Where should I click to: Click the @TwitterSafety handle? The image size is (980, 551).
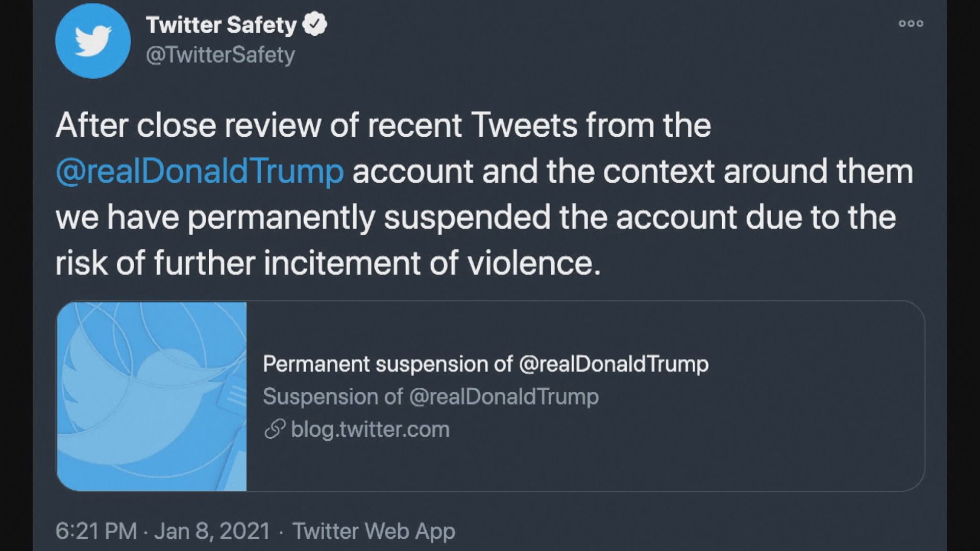coord(219,55)
